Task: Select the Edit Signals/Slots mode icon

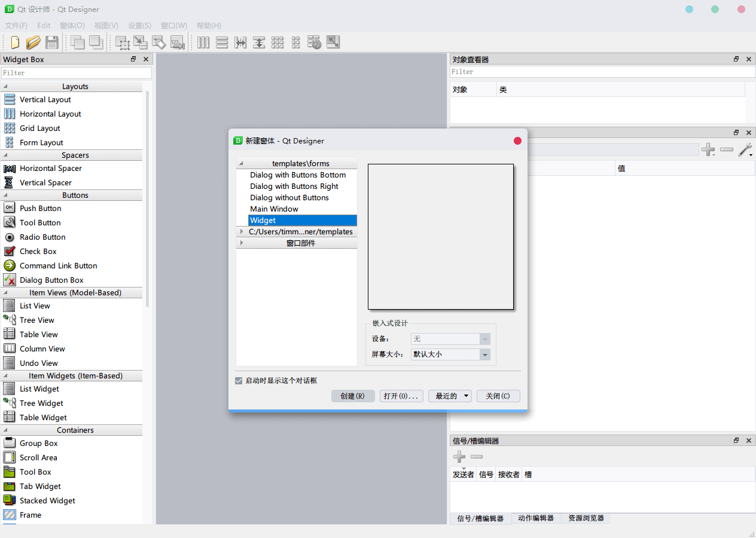Action: tap(141, 42)
